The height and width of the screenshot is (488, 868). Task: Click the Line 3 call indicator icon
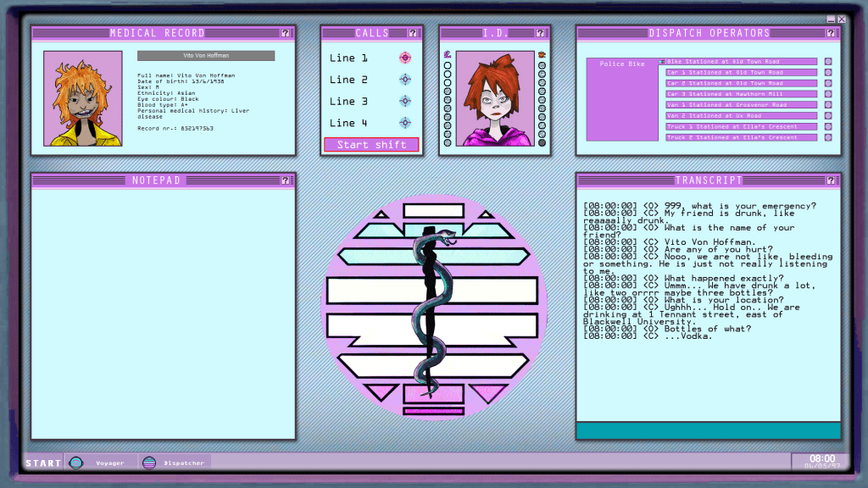[x=405, y=101]
